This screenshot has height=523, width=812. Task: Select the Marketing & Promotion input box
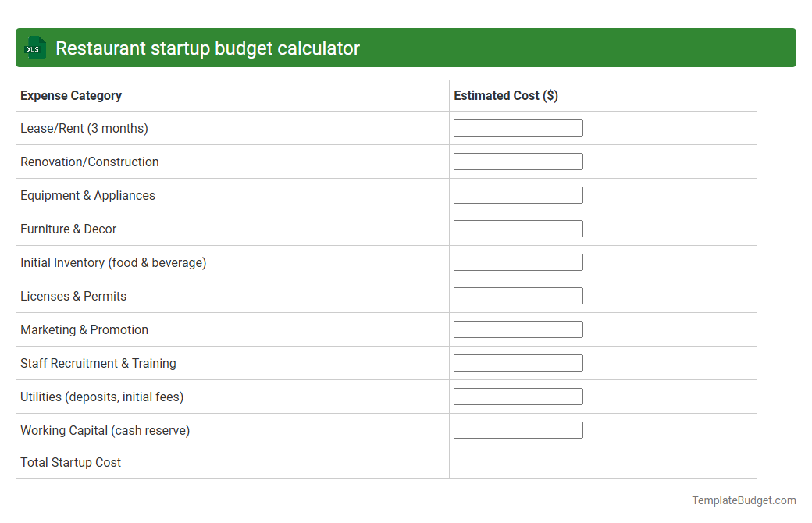(518, 329)
